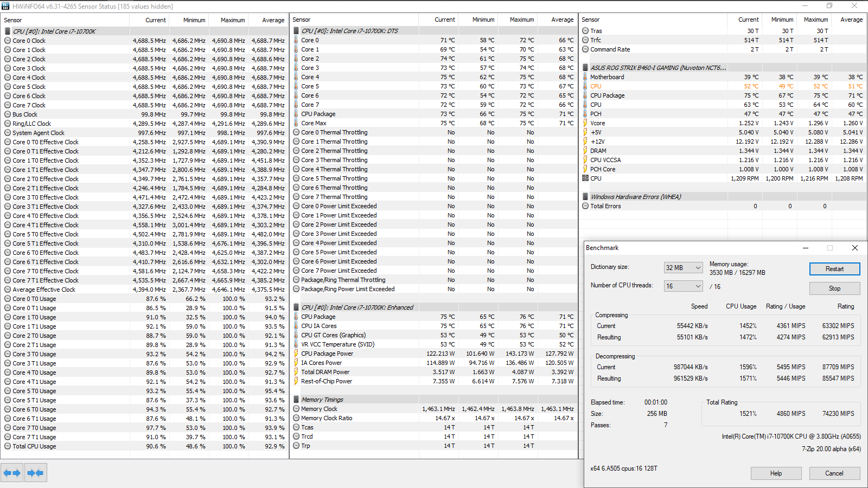Click the Average column header in middle panel
The image size is (868, 488).
[x=562, y=20]
